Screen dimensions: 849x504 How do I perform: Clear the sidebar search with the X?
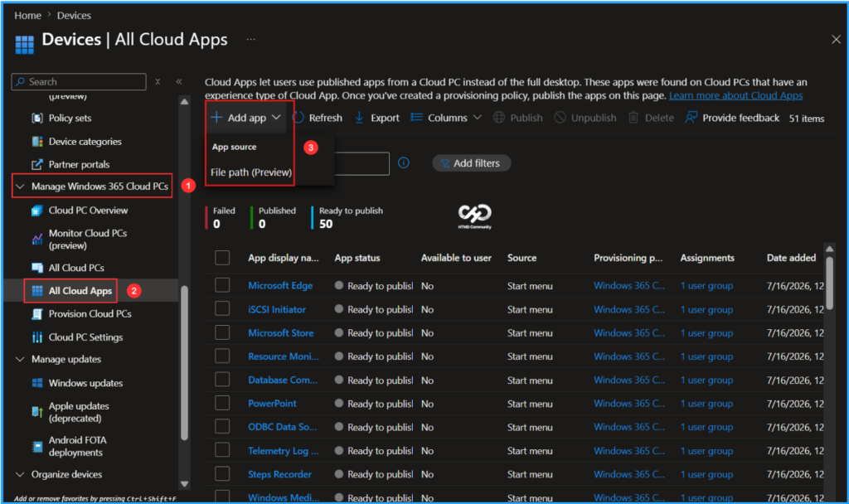coord(158,82)
